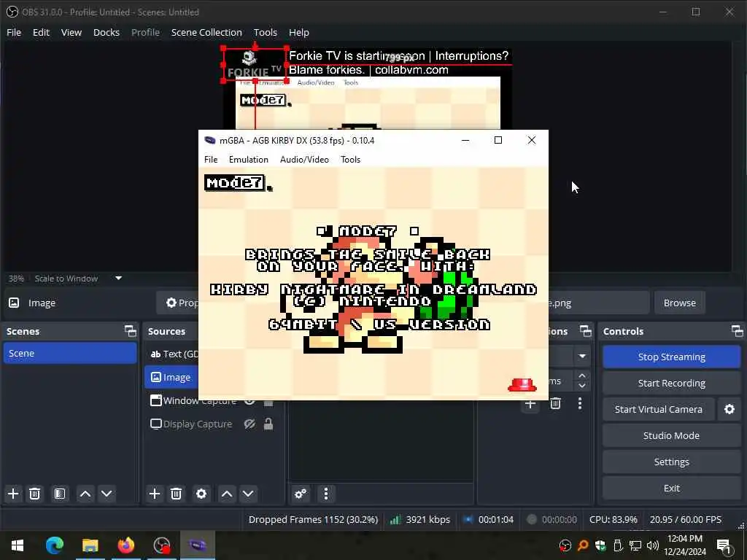Image resolution: width=747 pixels, height=560 pixels.
Task: Toggle visibility of Window Capture source
Action: [x=249, y=402]
